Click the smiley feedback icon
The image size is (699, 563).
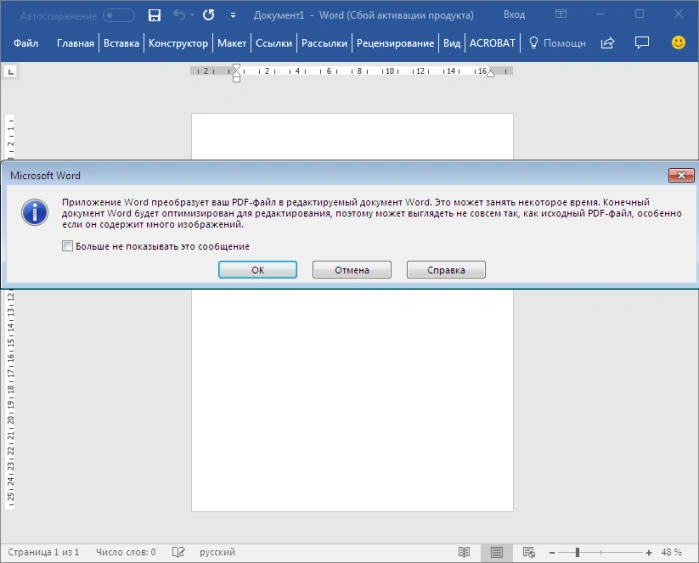[x=678, y=43]
